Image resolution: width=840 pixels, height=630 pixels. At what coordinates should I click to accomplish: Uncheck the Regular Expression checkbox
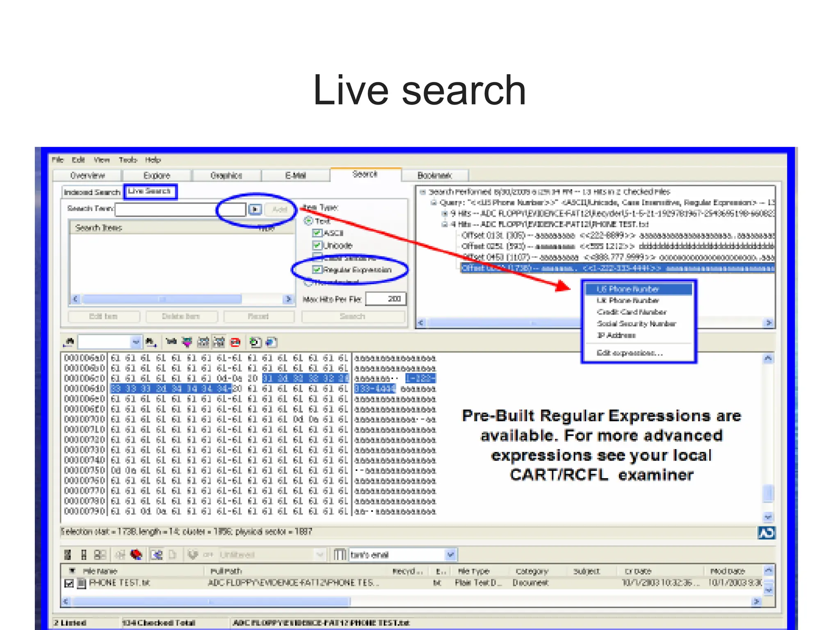[317, 269]
